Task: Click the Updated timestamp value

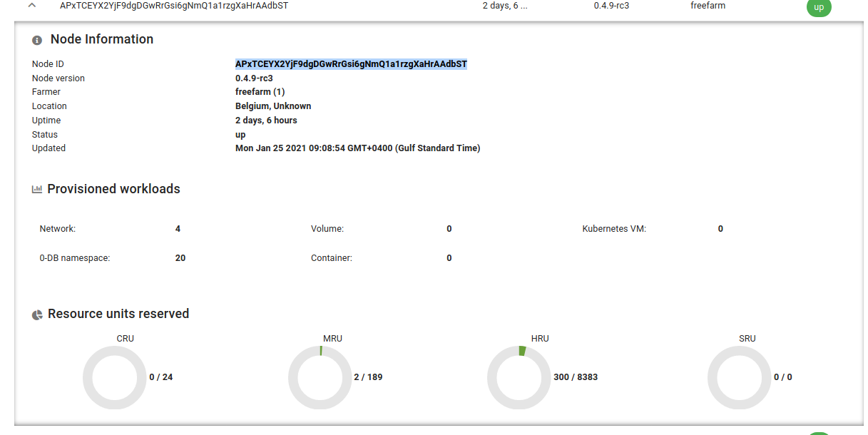Action: 357,148
